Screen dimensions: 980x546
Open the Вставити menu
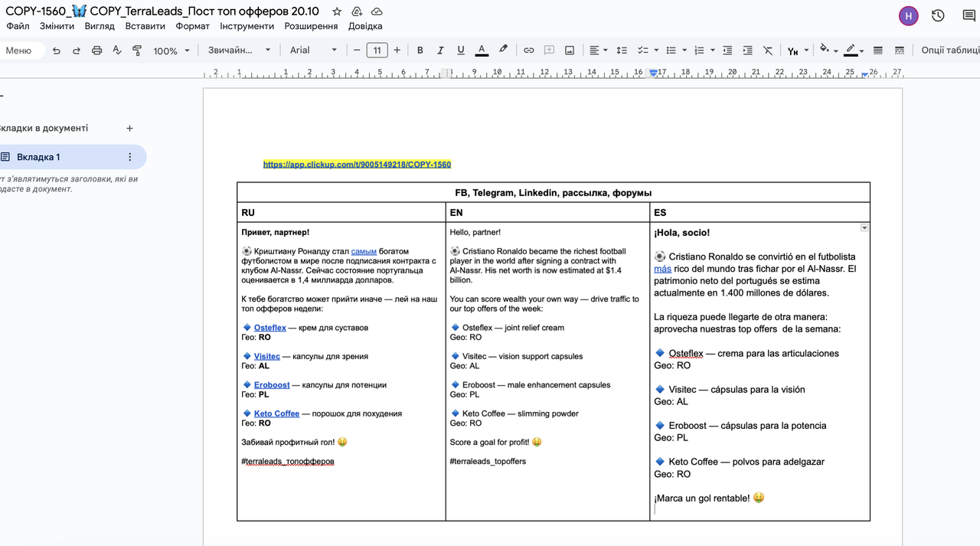(x=145, y=26)
